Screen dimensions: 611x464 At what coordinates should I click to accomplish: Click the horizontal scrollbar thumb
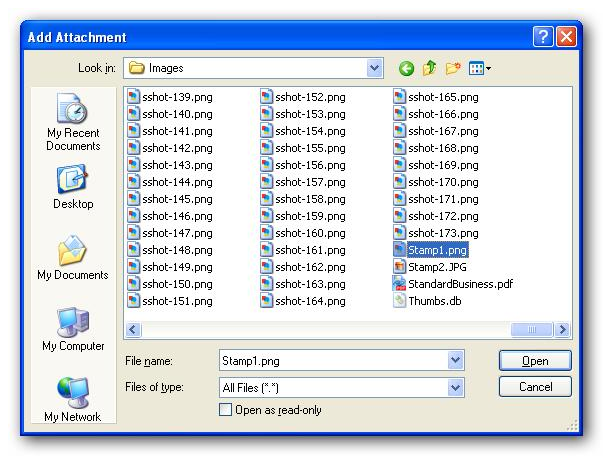click(x=532, y=330)
